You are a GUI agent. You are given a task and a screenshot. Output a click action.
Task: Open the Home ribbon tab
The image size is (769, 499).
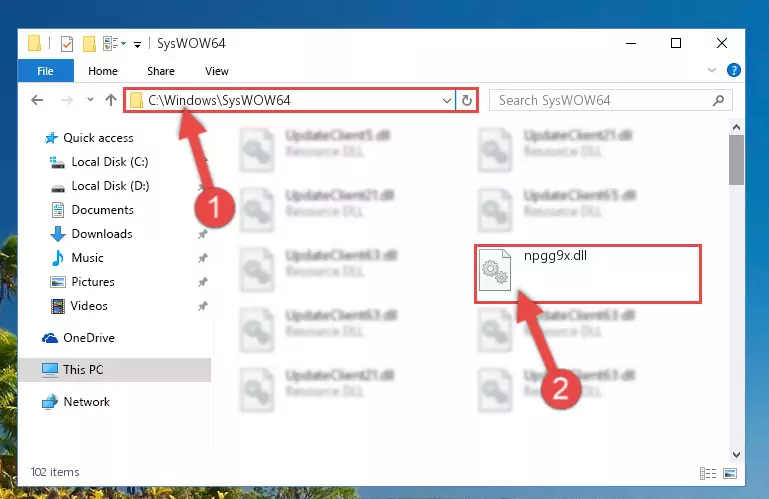(103, 71)
